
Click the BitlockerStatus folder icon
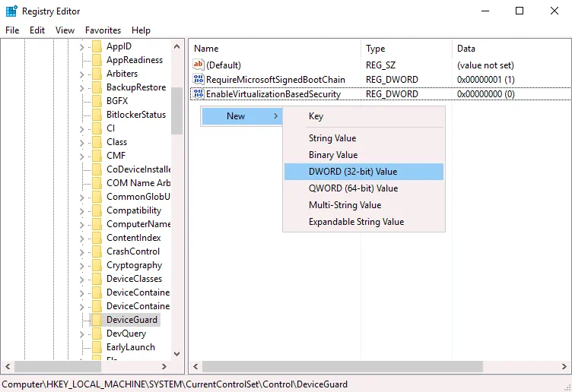tap(97, 115)
